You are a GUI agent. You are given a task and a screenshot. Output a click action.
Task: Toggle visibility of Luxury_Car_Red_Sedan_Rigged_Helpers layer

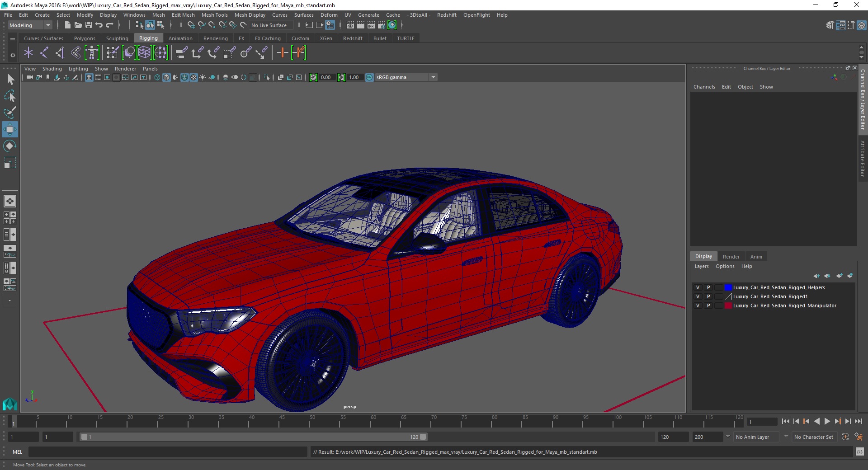click(x=698, y=287)
